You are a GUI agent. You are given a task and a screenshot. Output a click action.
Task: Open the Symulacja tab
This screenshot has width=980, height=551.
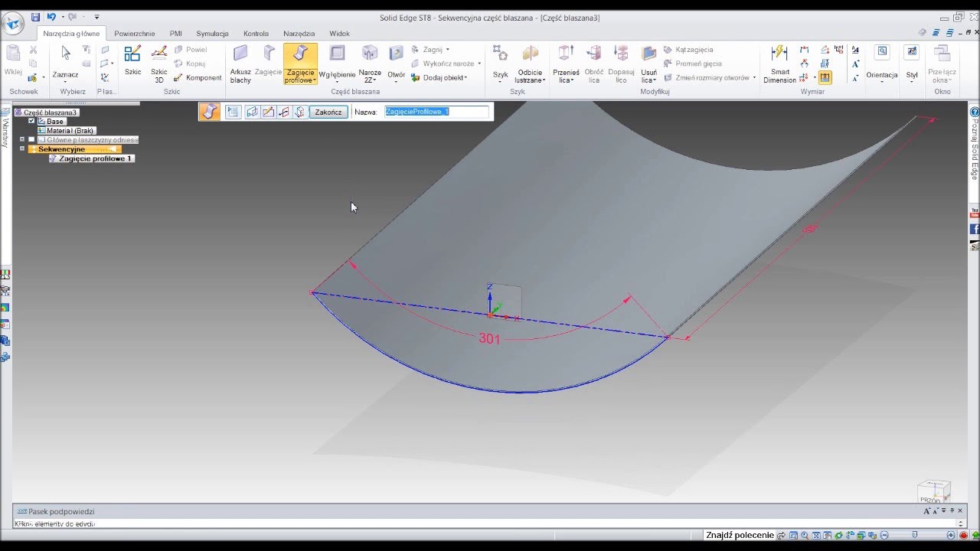pyautogui.click(x=212, y=34)
